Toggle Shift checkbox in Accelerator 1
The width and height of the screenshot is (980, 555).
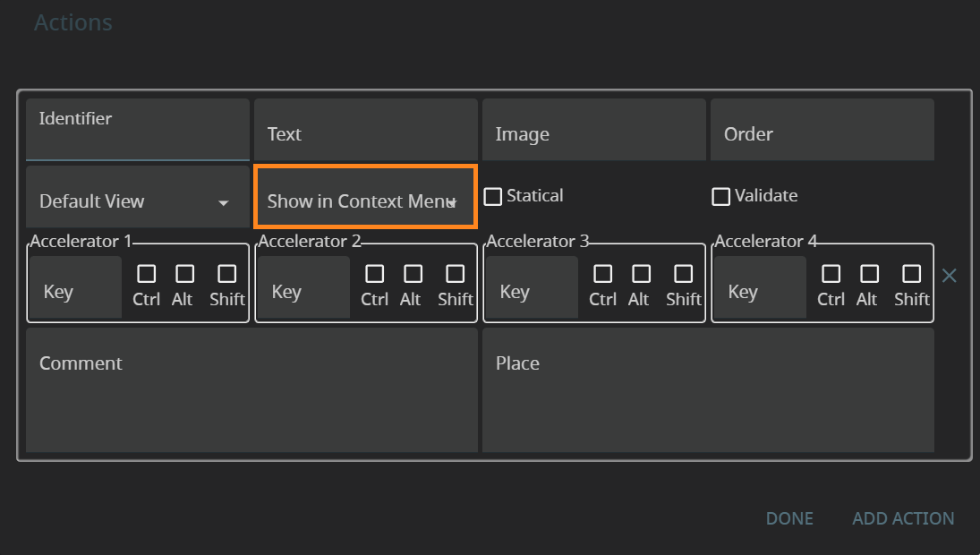(x=227, y=274)
